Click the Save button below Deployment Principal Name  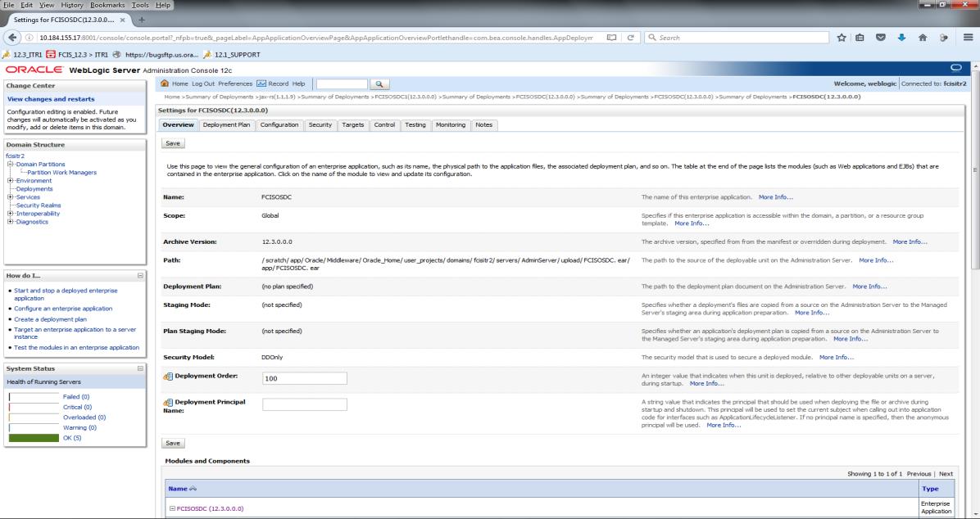173,443
